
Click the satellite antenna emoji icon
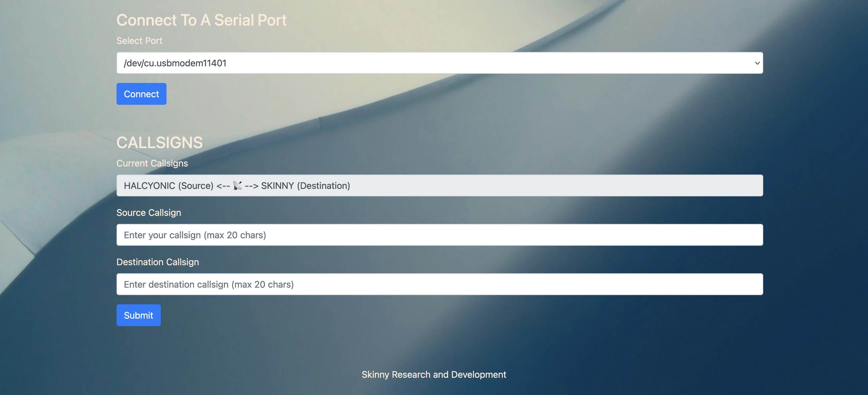pyautogui.click(x=237, y=186)
